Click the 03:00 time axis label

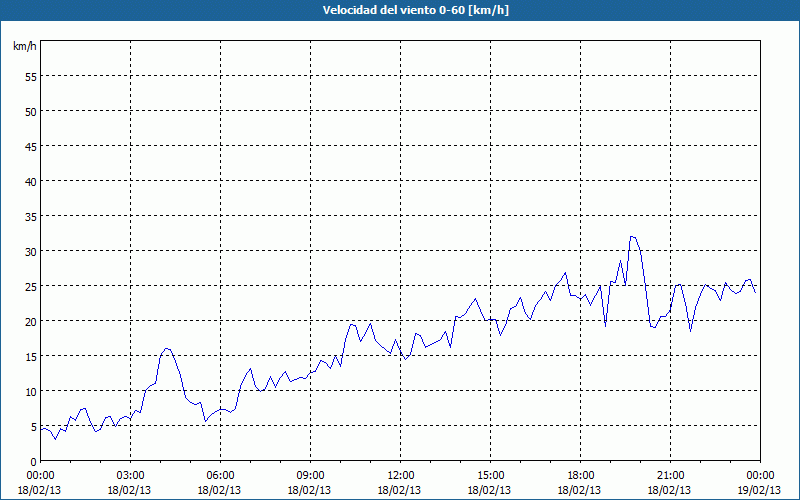click(130, 476)
